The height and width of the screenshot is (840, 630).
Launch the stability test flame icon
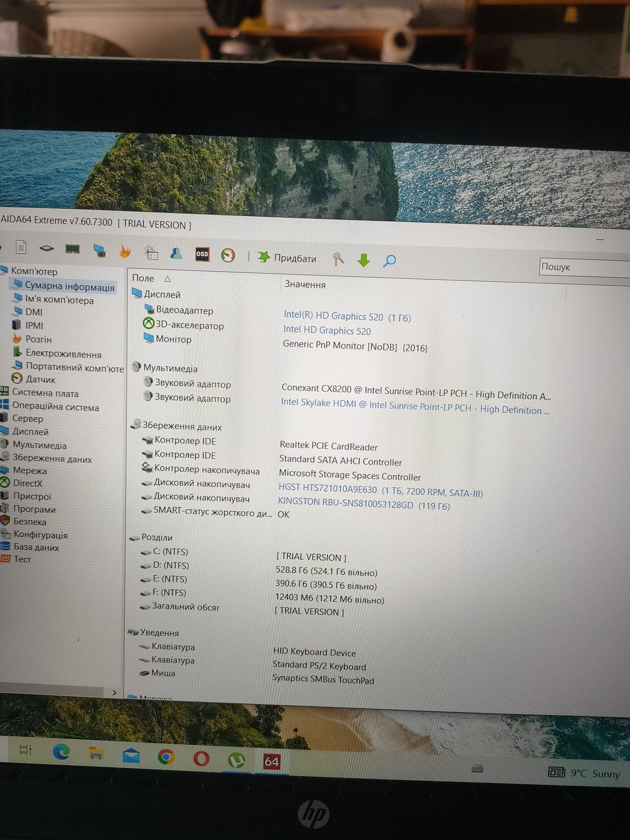(125, 251)
